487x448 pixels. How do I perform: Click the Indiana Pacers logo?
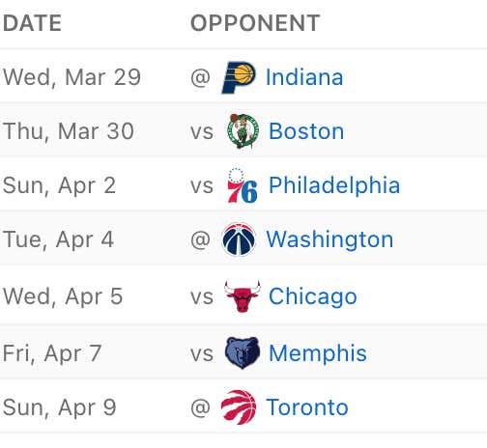pos(239,77)
